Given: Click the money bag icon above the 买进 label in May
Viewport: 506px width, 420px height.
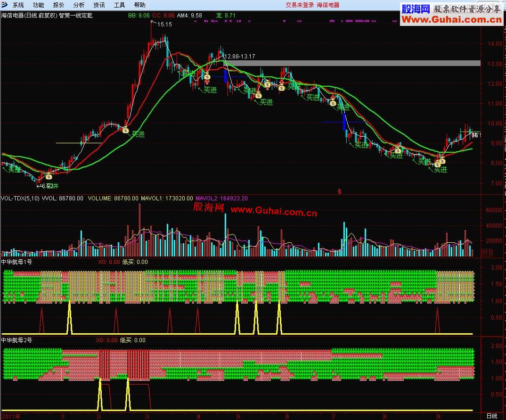Looking at the screenshot, I should (258, 95).
